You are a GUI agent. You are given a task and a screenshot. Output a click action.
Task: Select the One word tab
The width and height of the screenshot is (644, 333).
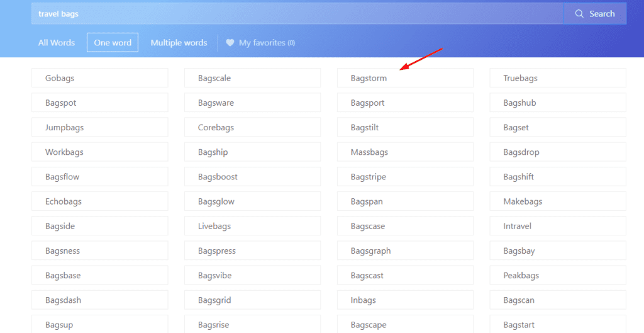(113, 43)
